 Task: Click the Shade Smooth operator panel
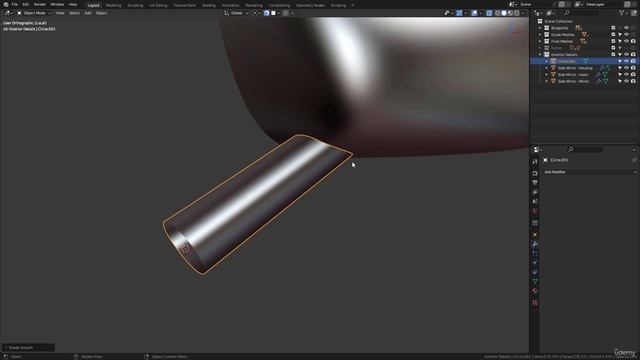pos(28,348)
